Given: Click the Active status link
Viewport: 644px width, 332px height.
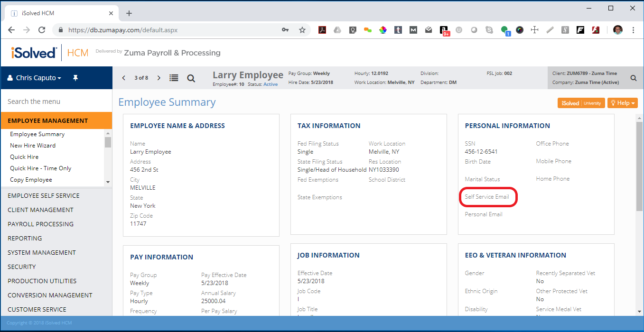Looking at the screenshot, I should click(271, 84).
